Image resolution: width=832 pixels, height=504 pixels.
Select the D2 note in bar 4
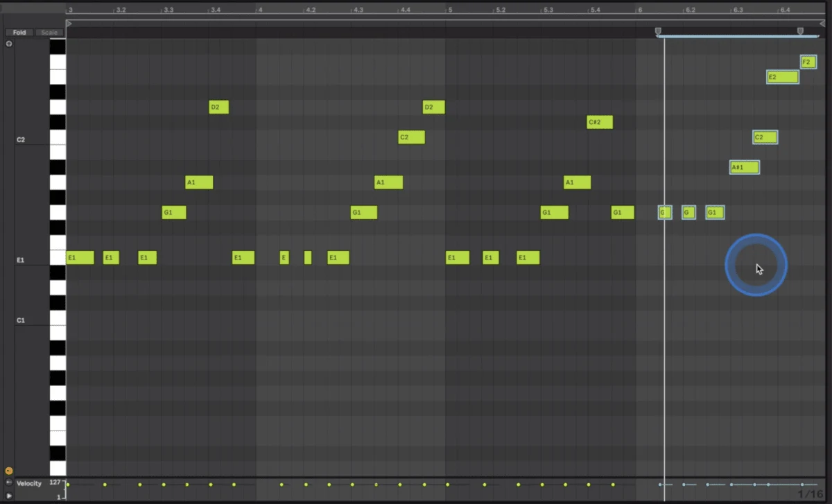[434, 107]
